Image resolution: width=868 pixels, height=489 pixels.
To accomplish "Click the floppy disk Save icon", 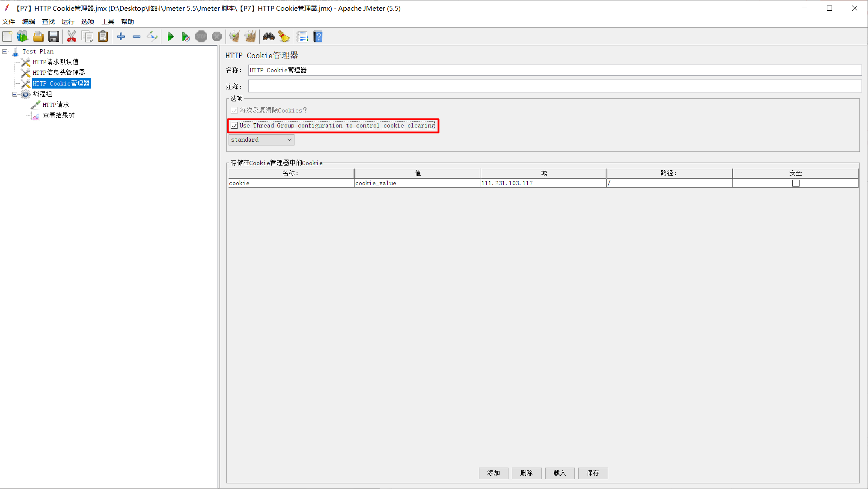I will (54, 37).
